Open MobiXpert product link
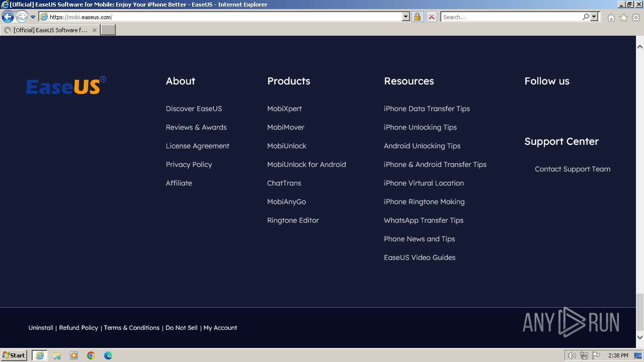This screenshot has width=644, height=362. [284, 109]
